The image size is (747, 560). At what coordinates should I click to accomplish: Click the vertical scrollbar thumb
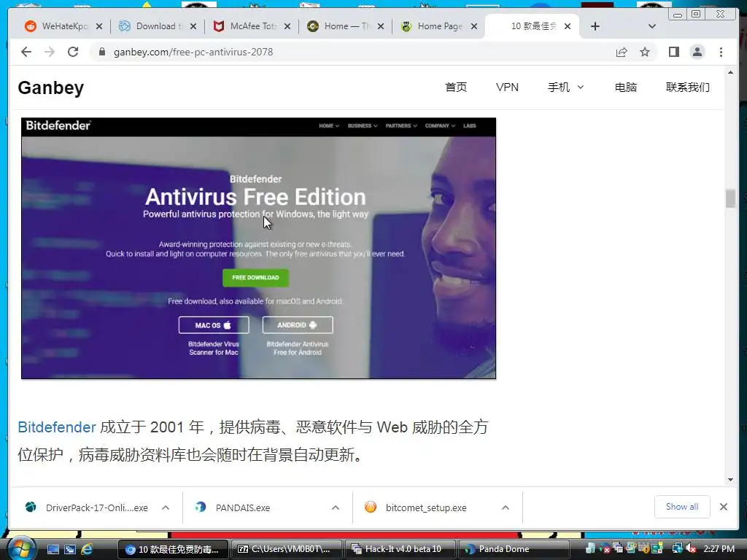pos(730,198)
